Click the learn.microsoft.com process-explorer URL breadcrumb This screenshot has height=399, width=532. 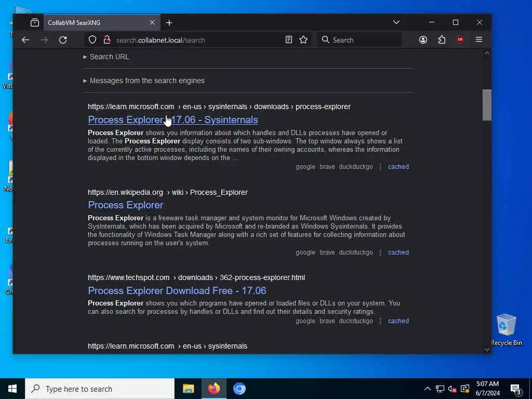tap(219, 107)
